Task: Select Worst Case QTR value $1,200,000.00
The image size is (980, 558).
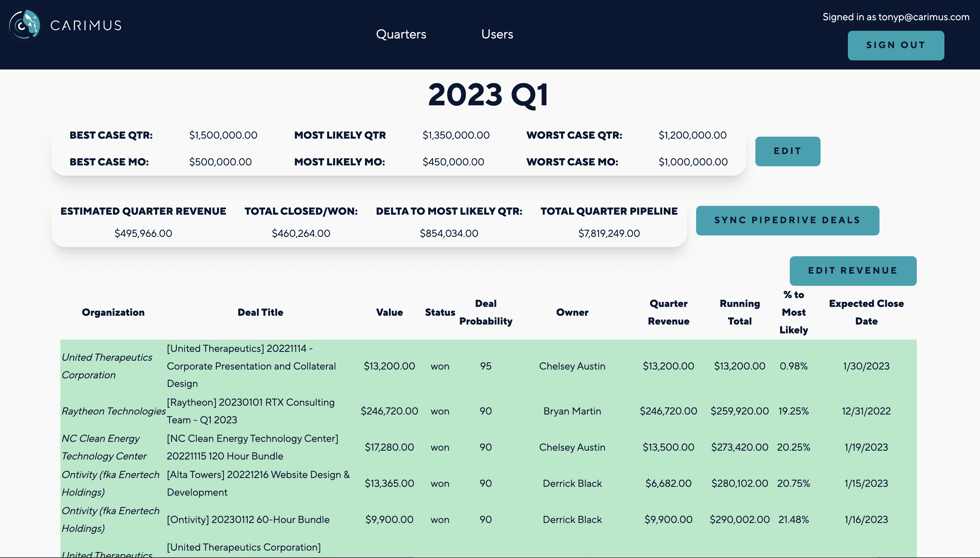Action: click(692, 135)
